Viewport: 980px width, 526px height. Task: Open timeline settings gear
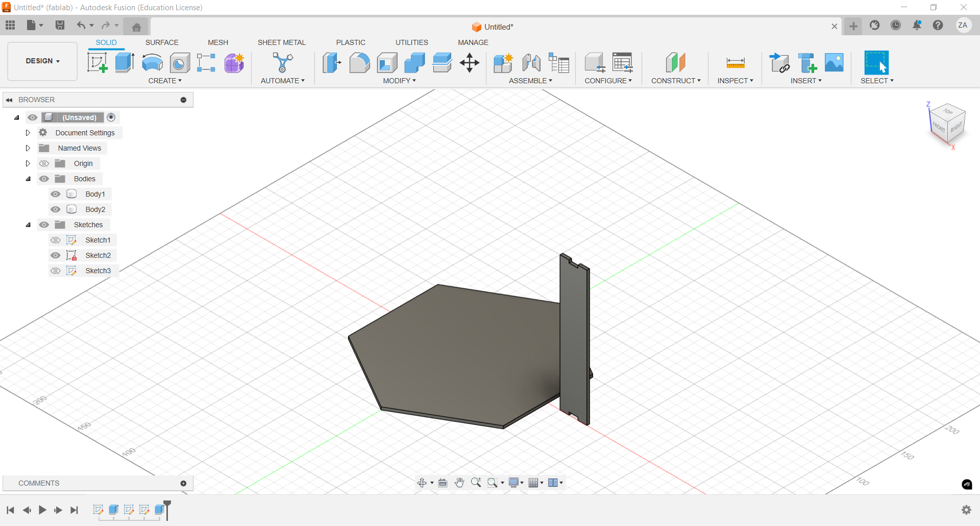pos(966,510)
